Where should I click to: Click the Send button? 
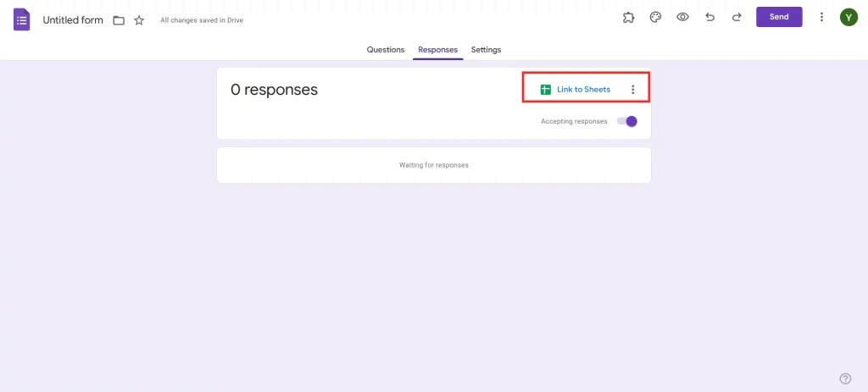point(779,17)
